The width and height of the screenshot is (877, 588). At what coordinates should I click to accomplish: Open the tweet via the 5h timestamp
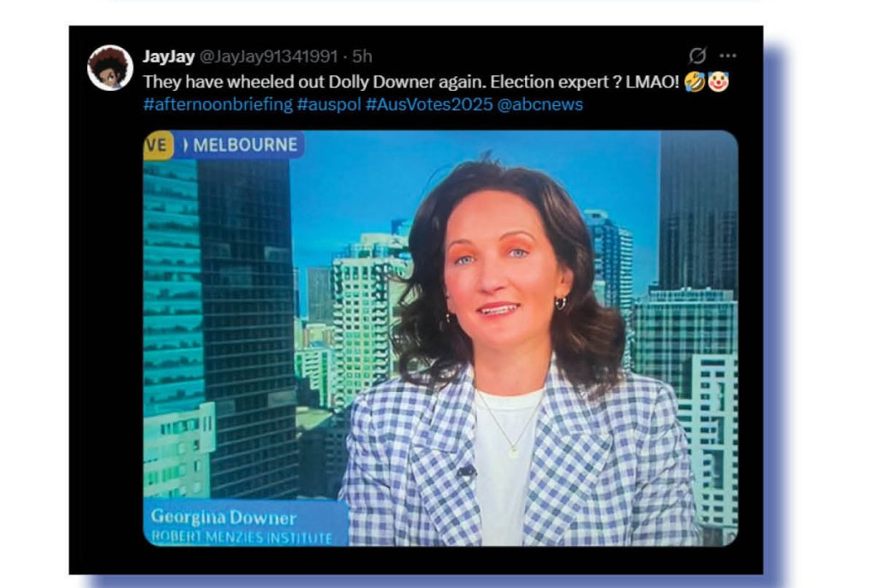362,56
